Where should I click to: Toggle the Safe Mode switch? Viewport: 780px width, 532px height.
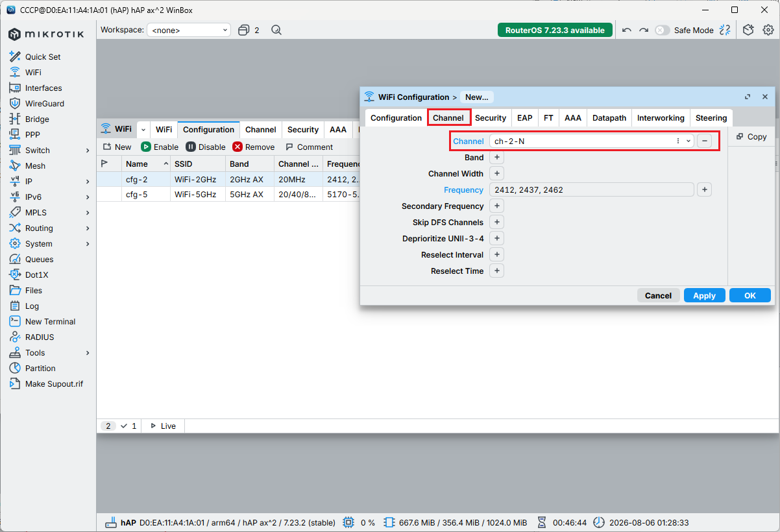click(662, 30)
